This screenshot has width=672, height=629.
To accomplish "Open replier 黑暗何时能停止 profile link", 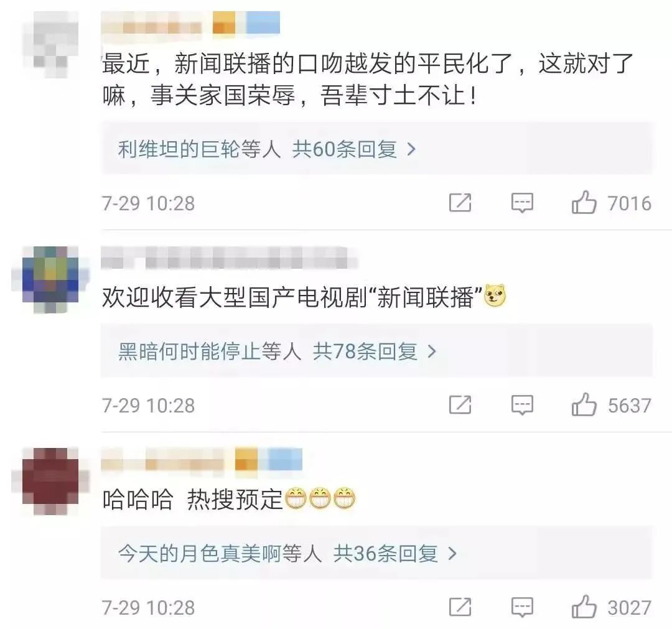I will pyautogui.click(x=189, y=352).
